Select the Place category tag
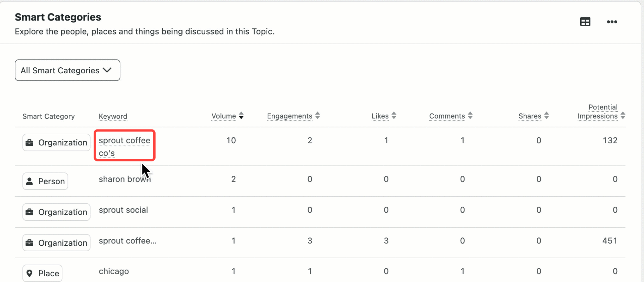This screenshot has width=644, height=282. pyautogui.click(x=42, y=273)
